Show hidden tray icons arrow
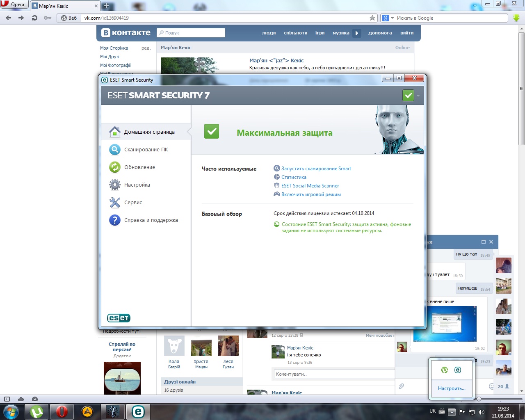This screenshot has width=525, height=420. (452, 412)
